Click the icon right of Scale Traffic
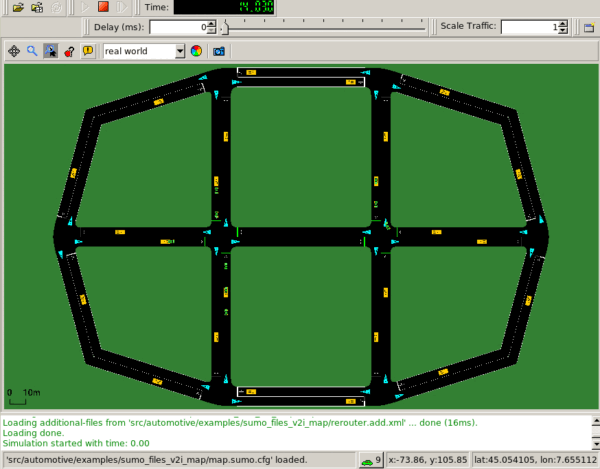This screenshot has width=600, height=469. [x=590, y=27]
